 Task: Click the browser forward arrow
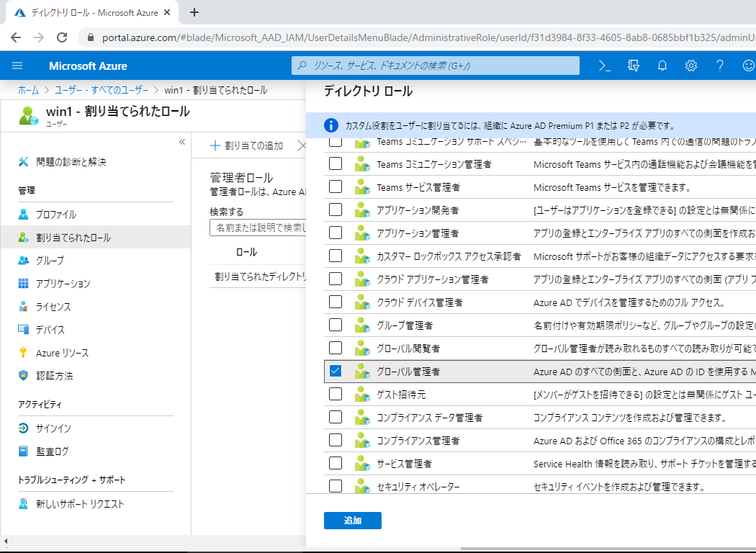point(39,37)
